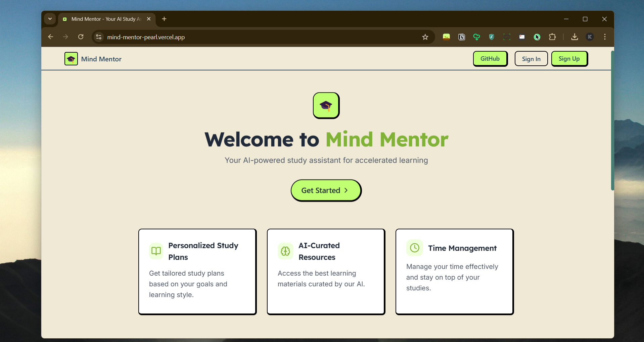This screenshot has height=342, width=644.
Task: Switch to the Mind Mentor tab
Action: click(104, 19)
